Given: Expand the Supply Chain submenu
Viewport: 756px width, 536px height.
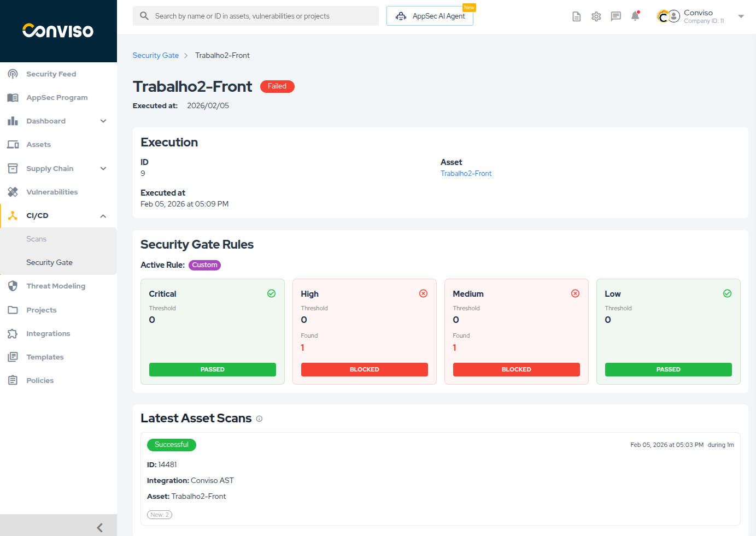Looking at the screenshot, I should 103,169.
